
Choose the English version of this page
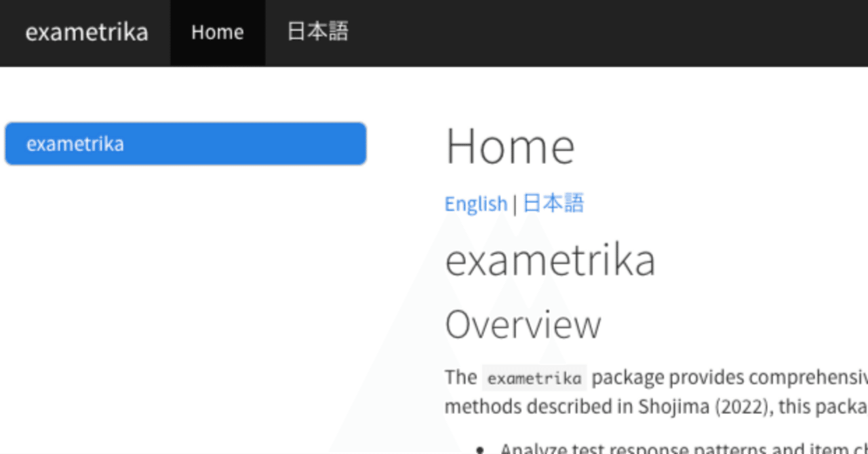pyautogui.click(x=475, y=203)
